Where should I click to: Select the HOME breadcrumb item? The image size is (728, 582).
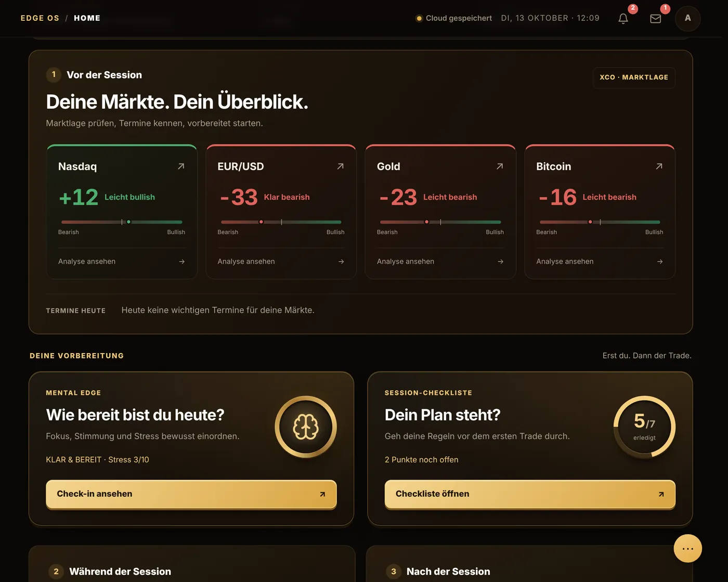coord(87,18)
